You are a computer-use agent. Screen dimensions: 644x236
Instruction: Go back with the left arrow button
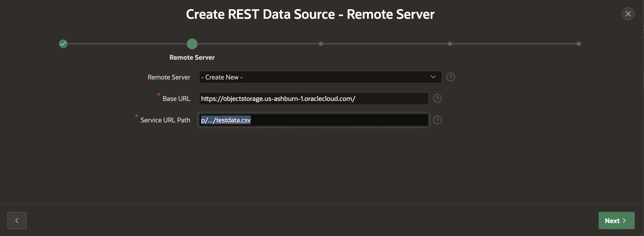tap(17, 220)
